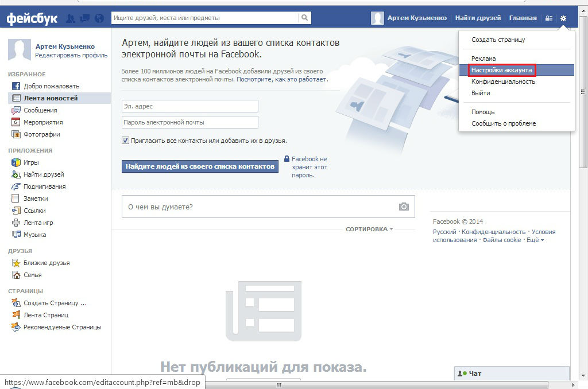Image resolution: width=588 pixels, height=389 pixels.
Task: Select Сообщить о проблеме menu item
Action: [517, 123]
